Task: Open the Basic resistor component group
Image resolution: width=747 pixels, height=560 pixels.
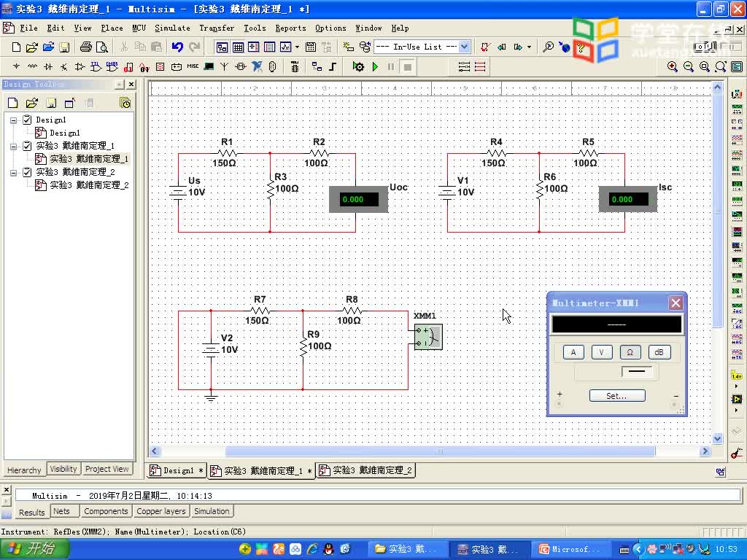Action: (x=32, y=66)
